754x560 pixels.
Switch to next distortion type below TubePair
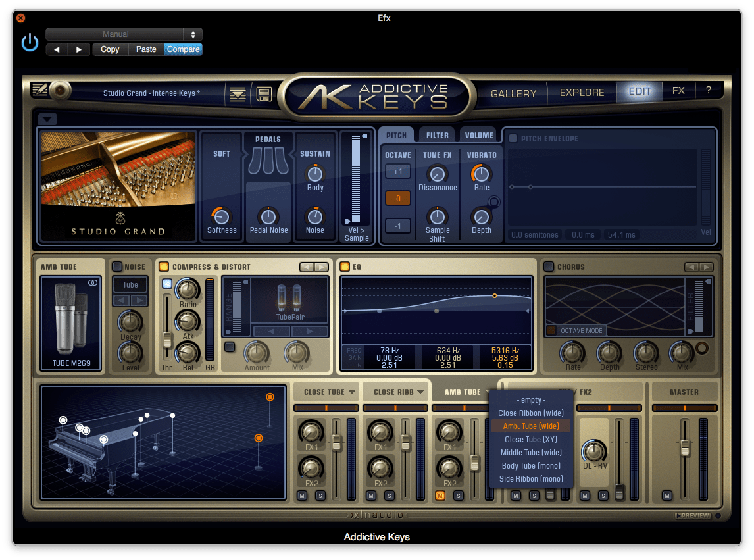[310, 331]
